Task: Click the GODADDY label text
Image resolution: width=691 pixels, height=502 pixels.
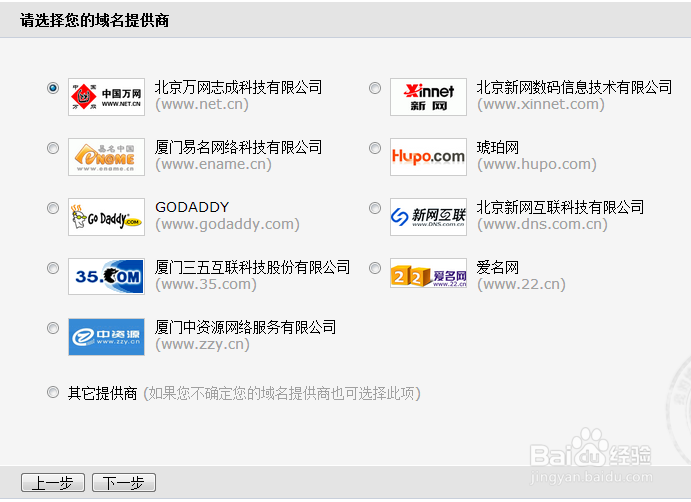Action: coord(192,207)
